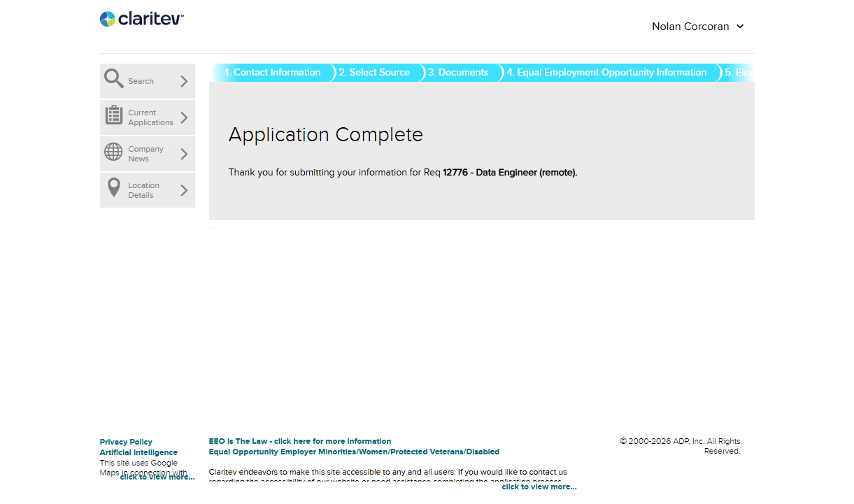Screen dimensions: 854x504
Task: Click view more under accessibility statement
Action: pos(539,487)
